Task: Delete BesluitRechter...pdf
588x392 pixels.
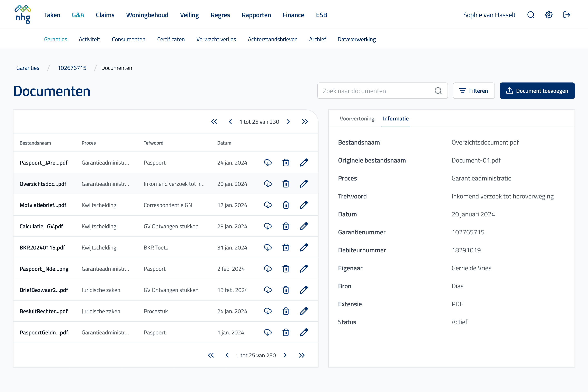Action: [286, 311]
